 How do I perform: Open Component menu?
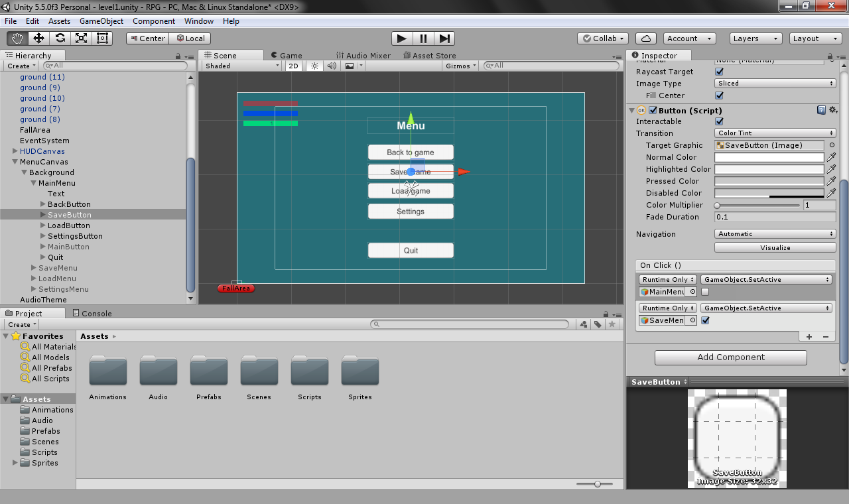(x=154, y=21)
